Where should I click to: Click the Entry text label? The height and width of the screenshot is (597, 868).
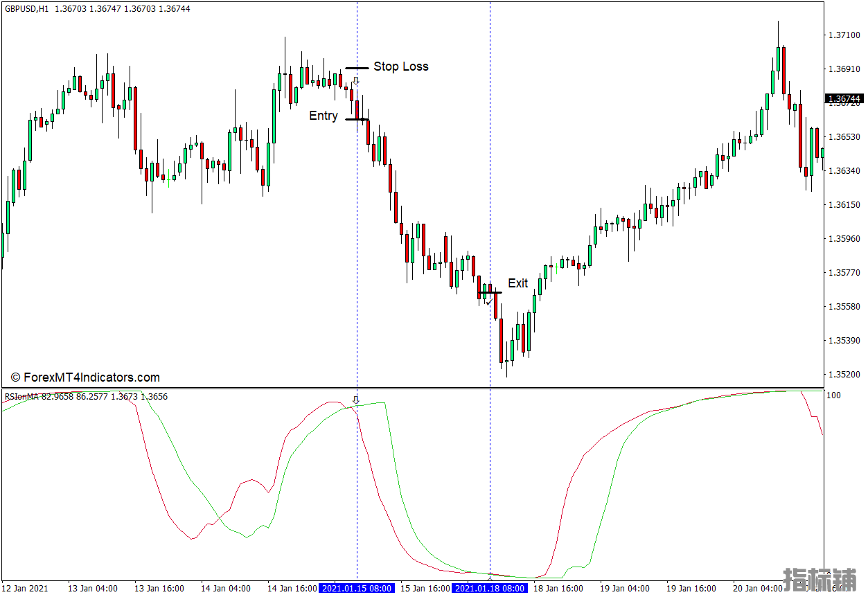[x=323, y=116]
